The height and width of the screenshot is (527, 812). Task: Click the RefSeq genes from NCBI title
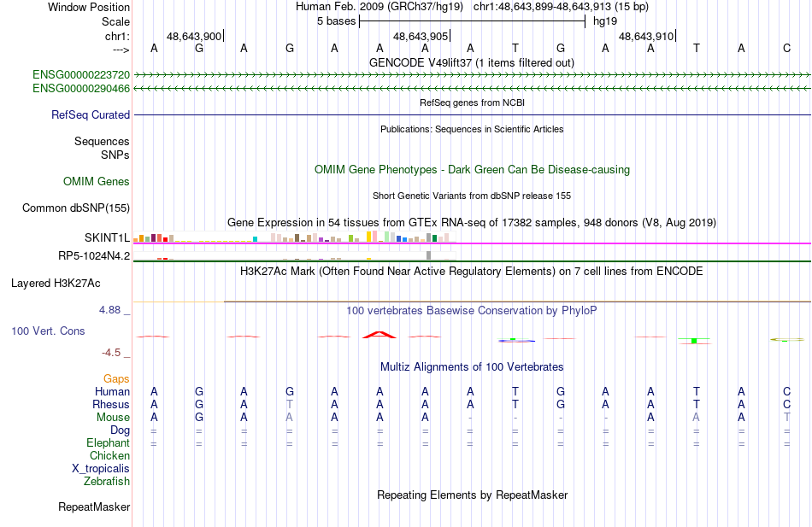tap(473, 102)
